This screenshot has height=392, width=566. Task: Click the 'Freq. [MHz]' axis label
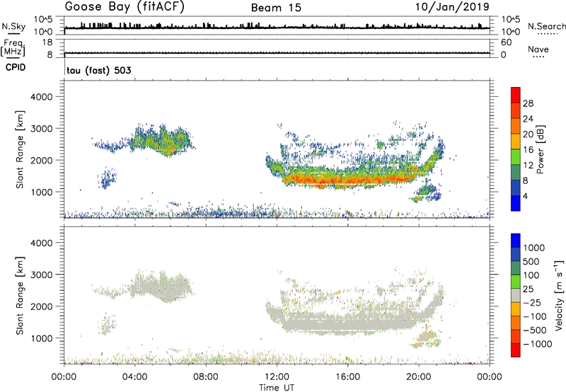(13, 48)
